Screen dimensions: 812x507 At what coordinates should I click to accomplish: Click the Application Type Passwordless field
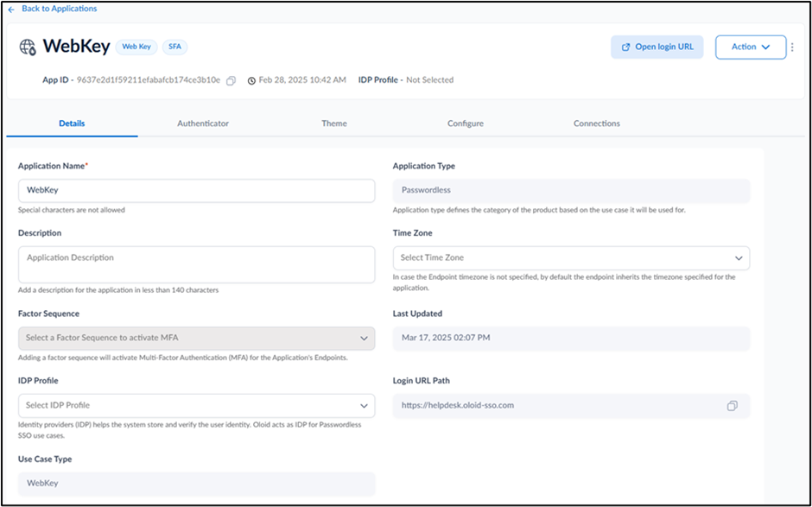click(571, 191)
